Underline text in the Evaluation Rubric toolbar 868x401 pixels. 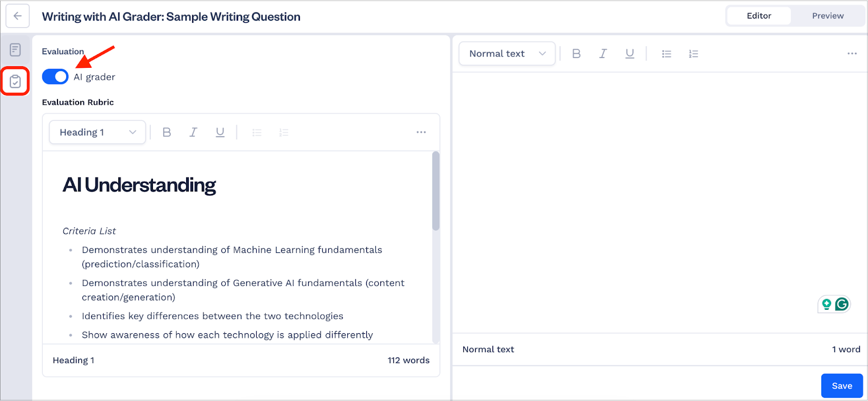[220, 132]
